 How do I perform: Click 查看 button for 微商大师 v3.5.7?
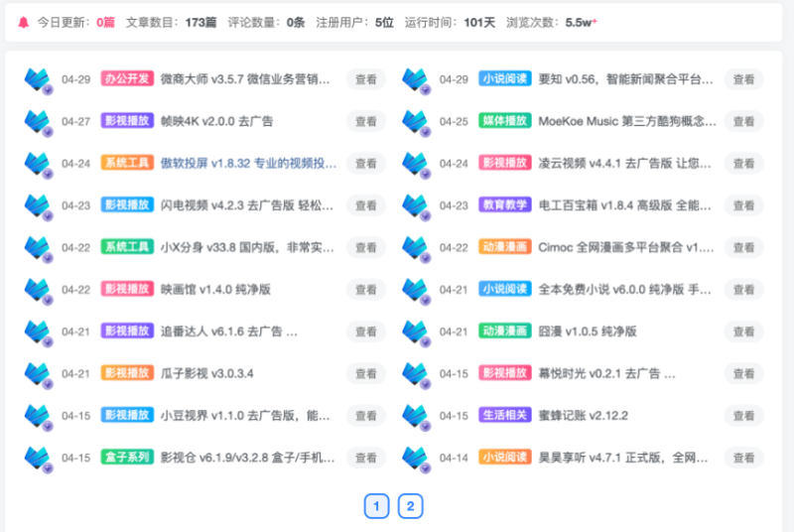366,79
